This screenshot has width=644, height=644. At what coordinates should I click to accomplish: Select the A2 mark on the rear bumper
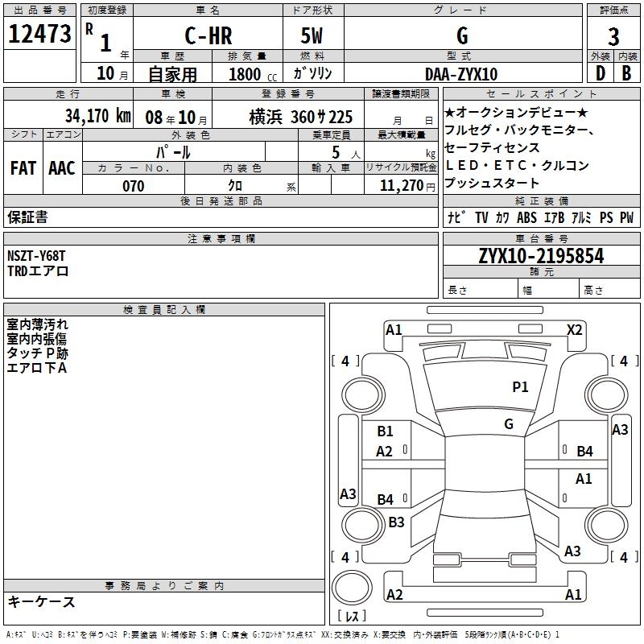point(394,594)
